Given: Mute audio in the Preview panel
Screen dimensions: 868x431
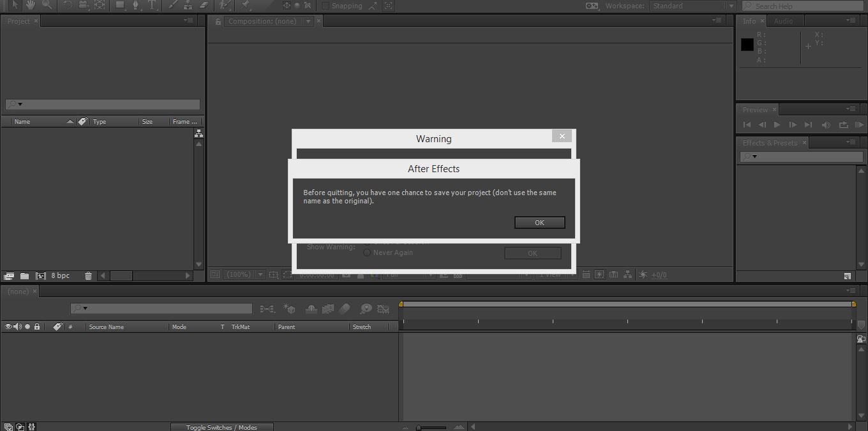Looking at the screenshot, I should tap(826, 125).
